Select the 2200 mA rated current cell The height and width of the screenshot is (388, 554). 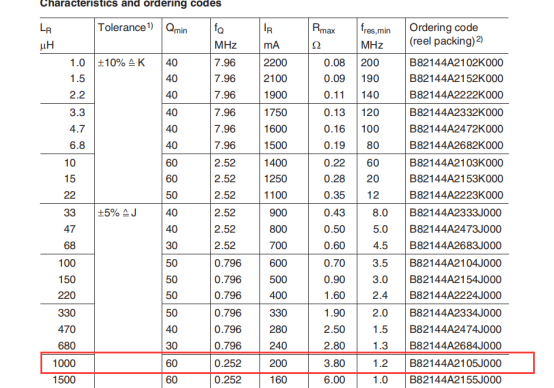point(275,63)
